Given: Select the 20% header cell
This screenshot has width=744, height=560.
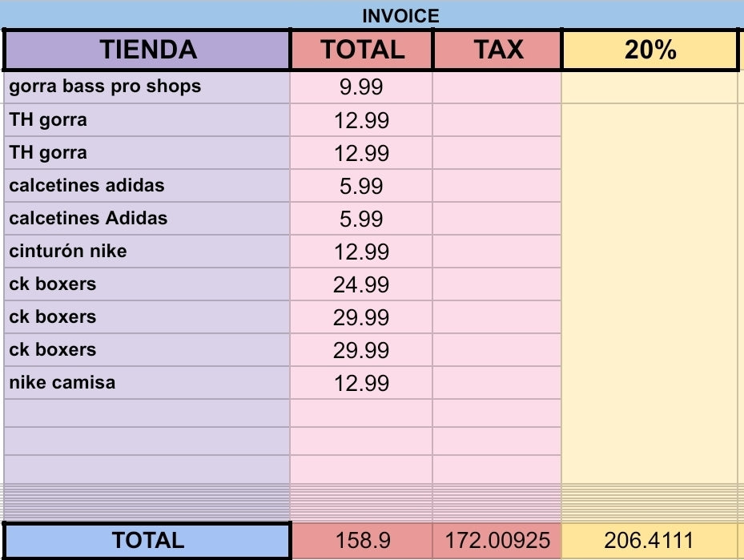Looking at the screenshot, I should [x=649, y=50].
